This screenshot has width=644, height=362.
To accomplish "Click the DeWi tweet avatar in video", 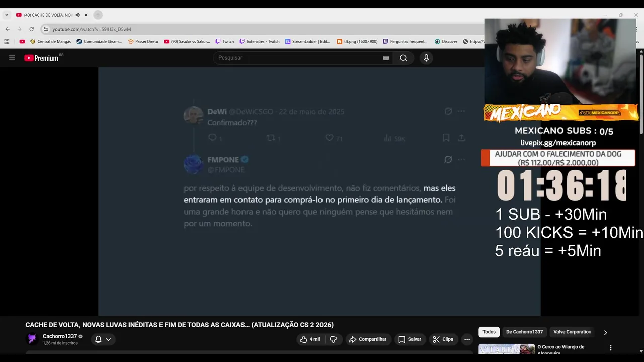I will pyautogui.click(x=193, y=116).
